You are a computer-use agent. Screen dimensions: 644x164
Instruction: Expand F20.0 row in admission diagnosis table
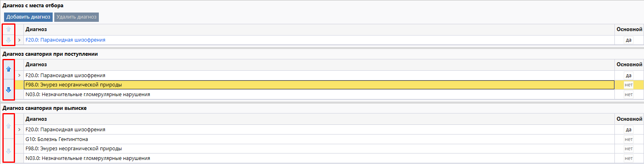tap(19, 76)
